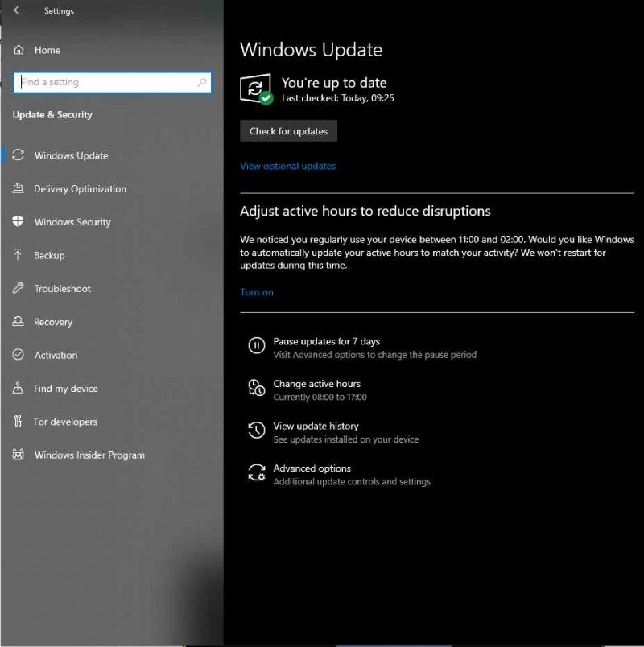Select Find my device
644x647 pixels.
click(x=66, y=389)
